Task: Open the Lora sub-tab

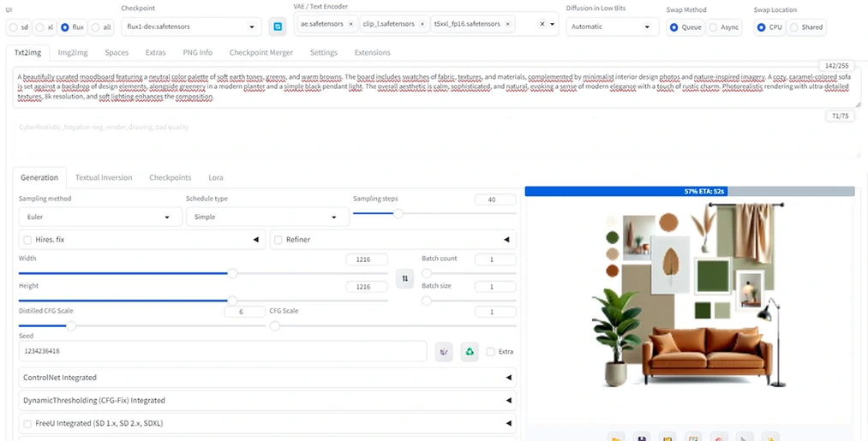Action: tap(216, 177)
